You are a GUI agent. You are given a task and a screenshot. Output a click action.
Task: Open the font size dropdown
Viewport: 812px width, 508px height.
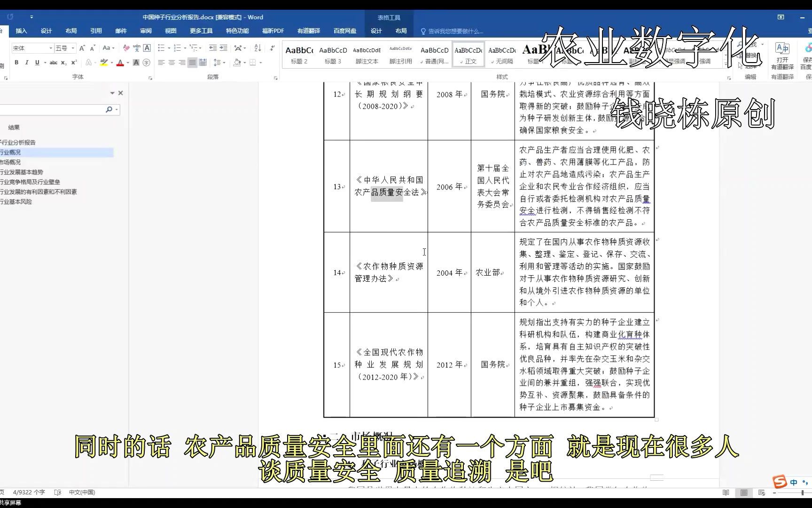pyautogui.click(x=73, y=48)
